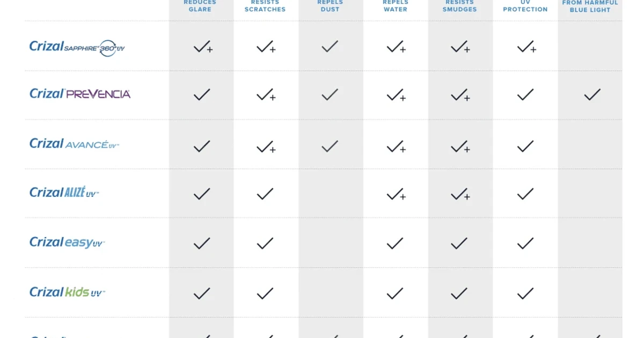Click the Crizal Easy UV logo
Screen dimensions: 644x338
coord(67,242)
